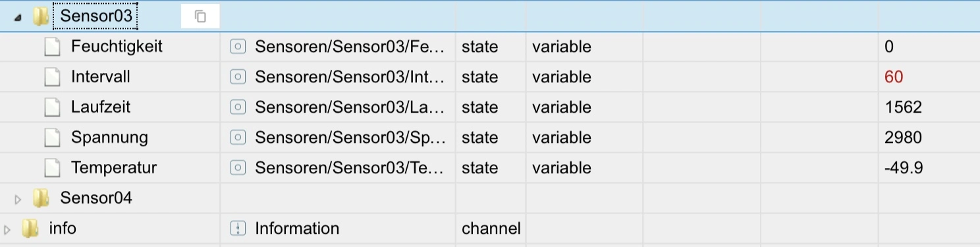Click the document icon next to Spannung
980x247 pixels.
[x=52, y=138]
